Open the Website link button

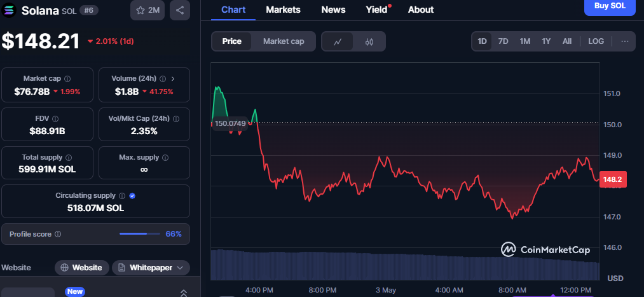coord(82,268)
